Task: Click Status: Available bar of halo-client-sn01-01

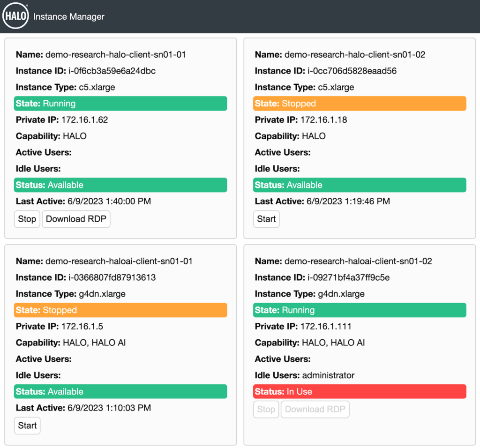Action: click(120, 185)
